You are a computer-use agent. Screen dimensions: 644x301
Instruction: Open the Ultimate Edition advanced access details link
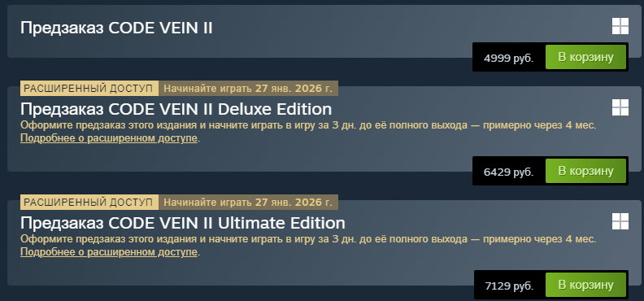pyautogui.click(x=109, y=252)
